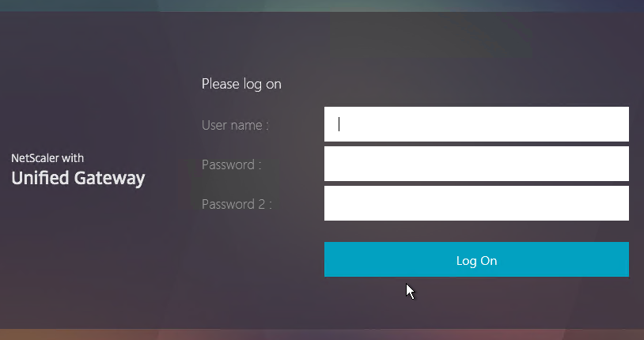
Task: Activate the second-factor Password 2 box
Action: pyautogui.click(x=476, y=203)
